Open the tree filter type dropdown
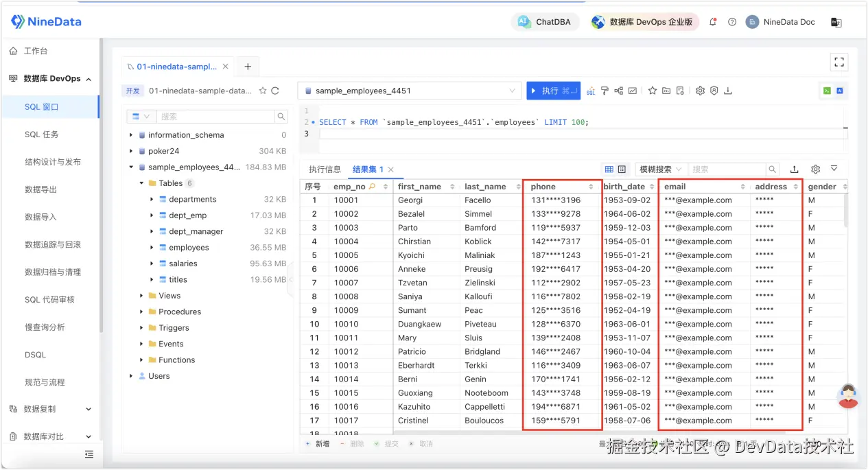The height and width of the screenshot is (470, 868). (x=141, y=117)
